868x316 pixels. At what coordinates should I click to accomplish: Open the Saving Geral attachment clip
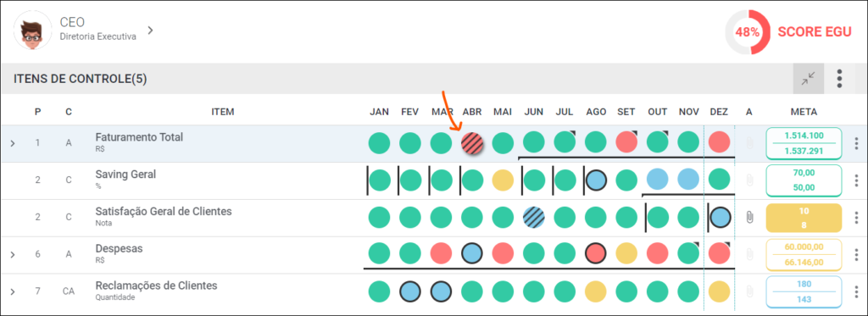tap(749, 180)
